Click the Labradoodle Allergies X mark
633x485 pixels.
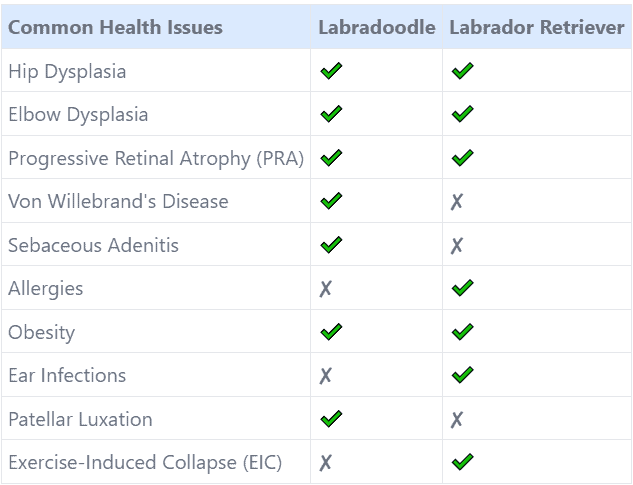325,289
